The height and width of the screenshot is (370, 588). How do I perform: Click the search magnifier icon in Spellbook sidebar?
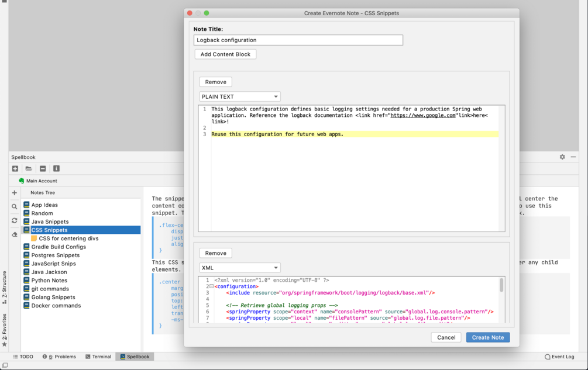point(14,206)
